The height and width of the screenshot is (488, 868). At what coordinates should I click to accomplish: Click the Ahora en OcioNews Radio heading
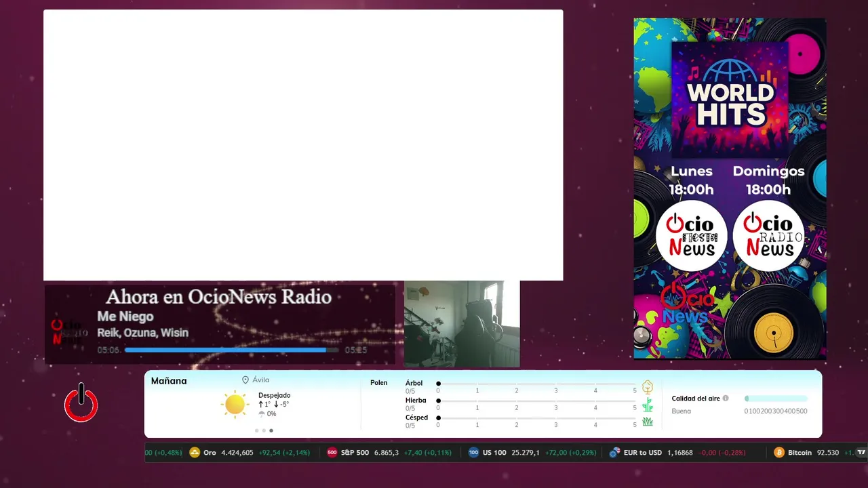click(x=218, y=297)
